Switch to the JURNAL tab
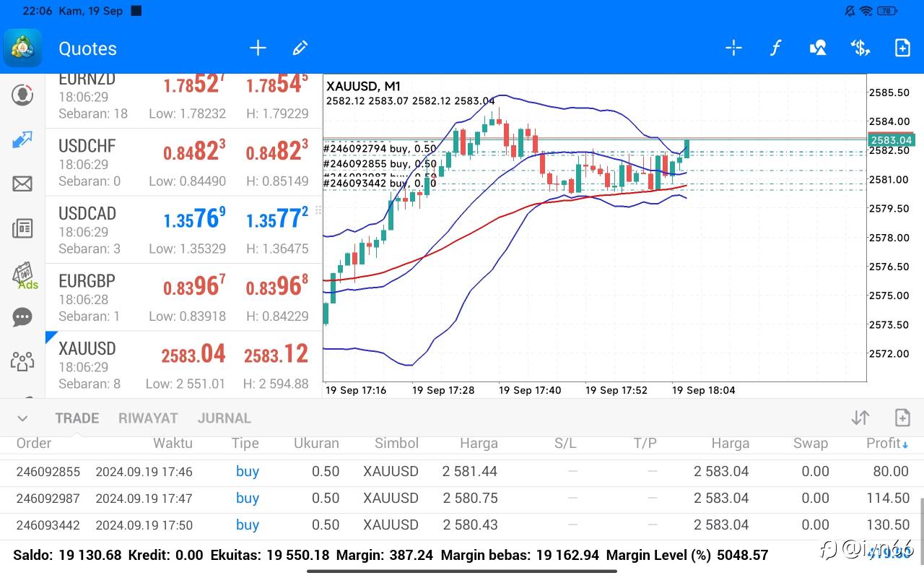Screen dimensions: 924x578 (224, 418)
